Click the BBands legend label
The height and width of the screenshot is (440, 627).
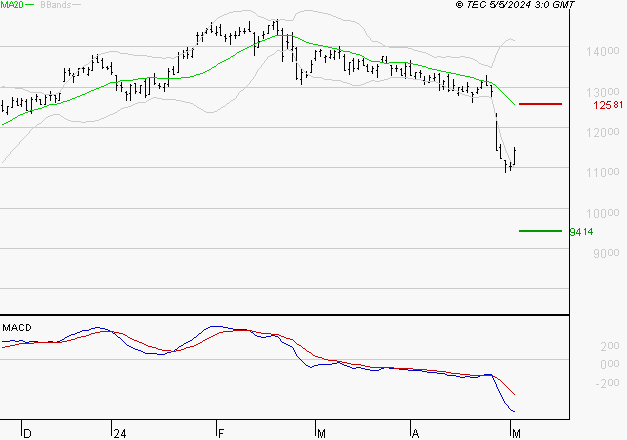(x=56, y=5)
